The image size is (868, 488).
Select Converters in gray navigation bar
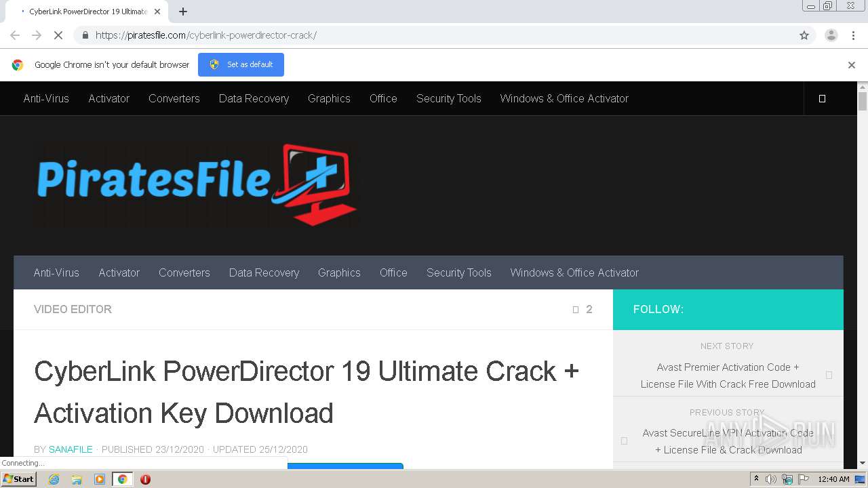[x=184, y=272]
